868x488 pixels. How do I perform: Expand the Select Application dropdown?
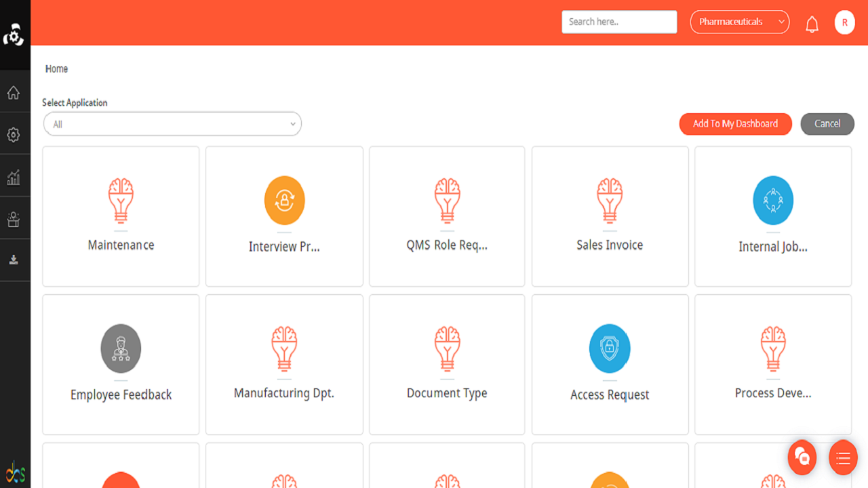coord(172,124)
